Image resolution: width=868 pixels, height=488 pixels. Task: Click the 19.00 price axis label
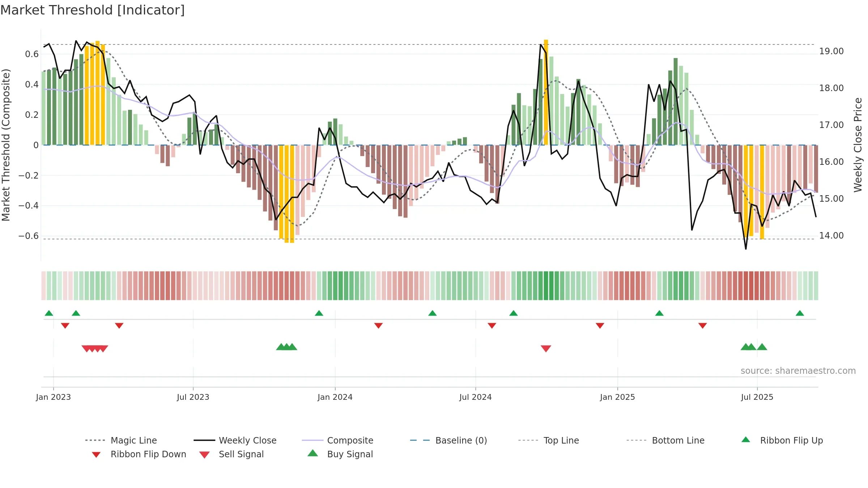coord(831,51)
